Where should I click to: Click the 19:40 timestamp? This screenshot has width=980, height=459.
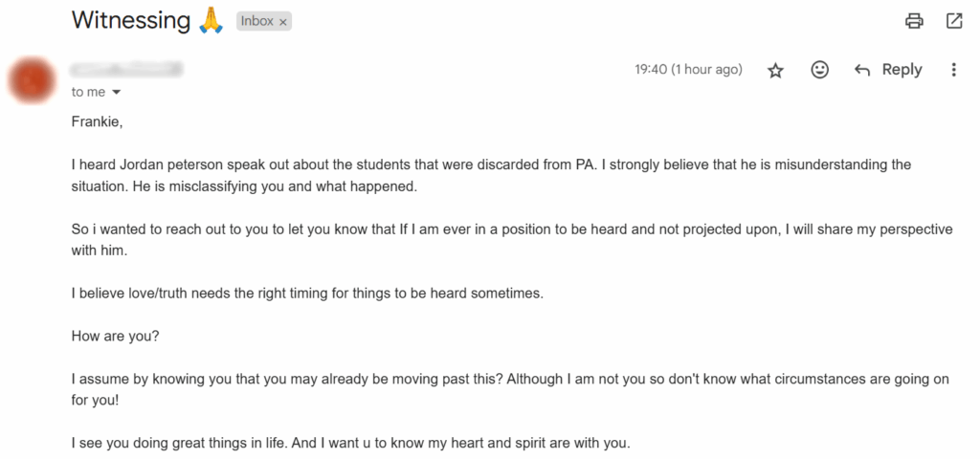pyautogui.click(x=688, y=70)
